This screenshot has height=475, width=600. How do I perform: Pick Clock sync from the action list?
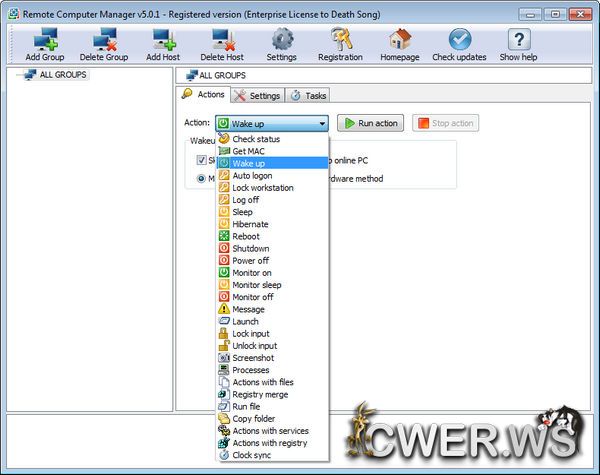[x=251, y=455]
